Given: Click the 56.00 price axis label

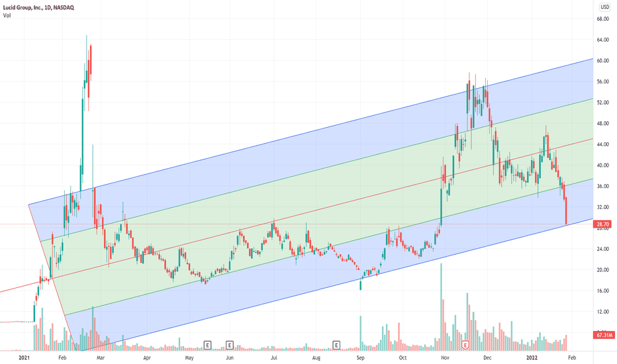Looking at the screenshot, I should [602, 81].
